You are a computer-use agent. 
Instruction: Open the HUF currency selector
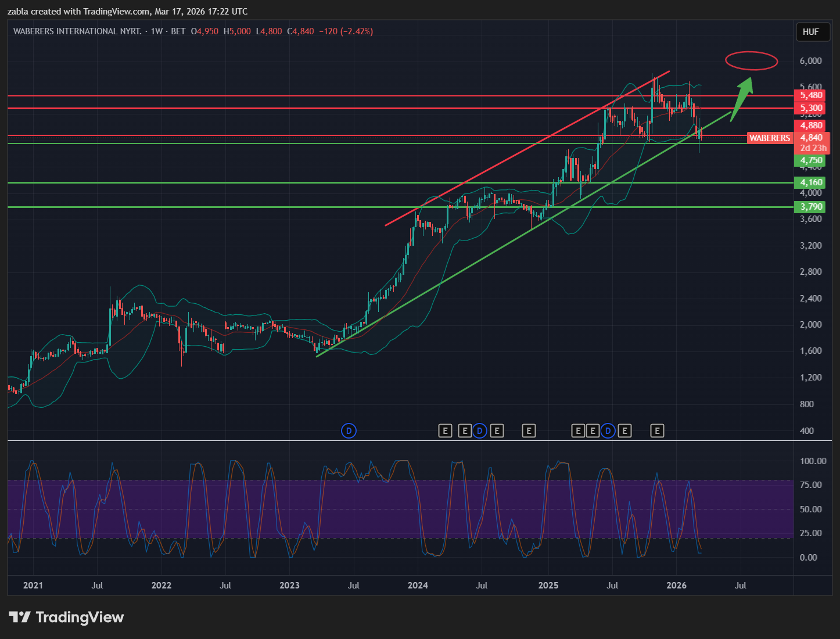coord(810,32)
